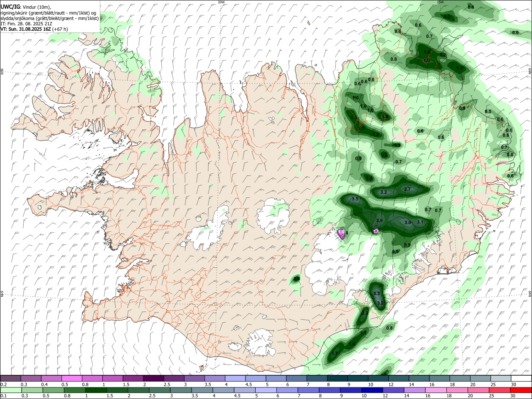Click the deep navy blue rain swatch labeled 10
The height and width of the screenshot is (399, 532).
pyautogui.click(x=372, y=390)
